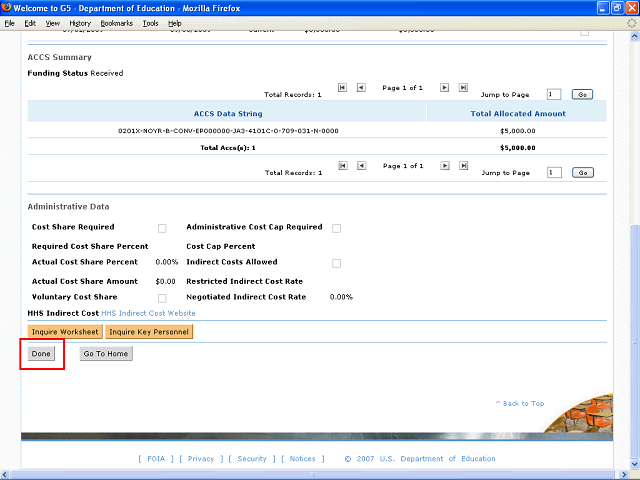Select the ACCS data string 0201X-NOYR row text
Image resolution: width=640 pixels, height=480 pixels.
[228, 131]
